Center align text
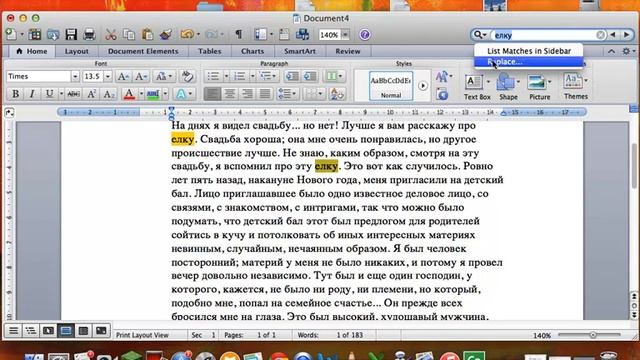This screenshot has height=360, width=640. (230, 94)
